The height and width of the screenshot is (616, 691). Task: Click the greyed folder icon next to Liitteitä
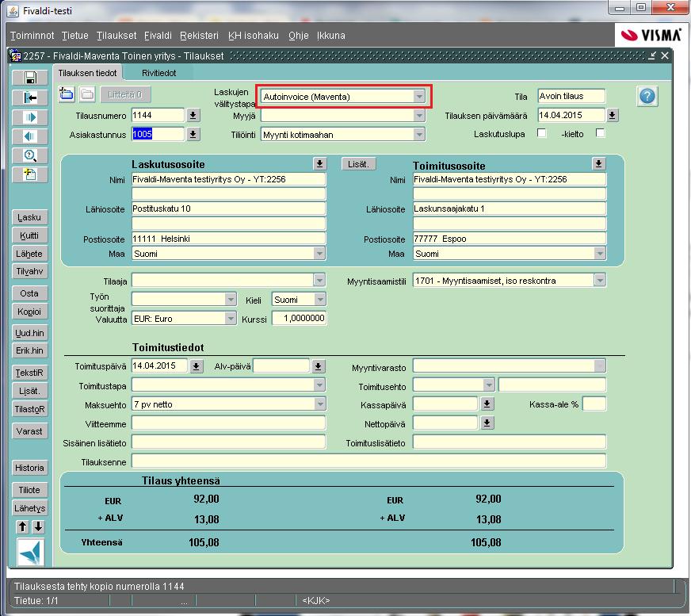[x=87, y=94]
